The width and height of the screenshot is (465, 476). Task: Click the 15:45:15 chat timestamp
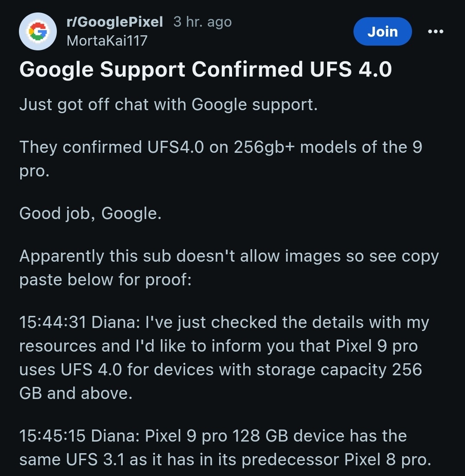point(53,436)
